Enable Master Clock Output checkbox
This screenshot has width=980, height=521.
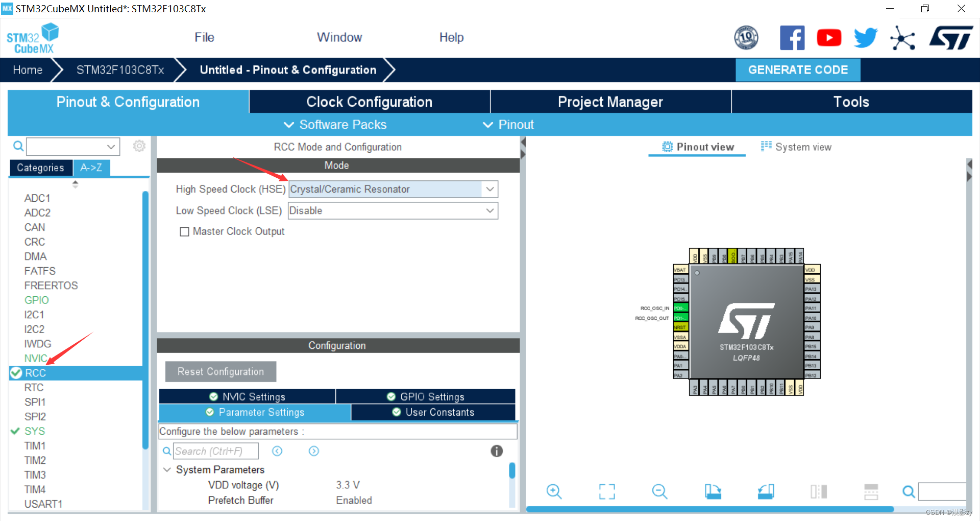pos(184,232)
